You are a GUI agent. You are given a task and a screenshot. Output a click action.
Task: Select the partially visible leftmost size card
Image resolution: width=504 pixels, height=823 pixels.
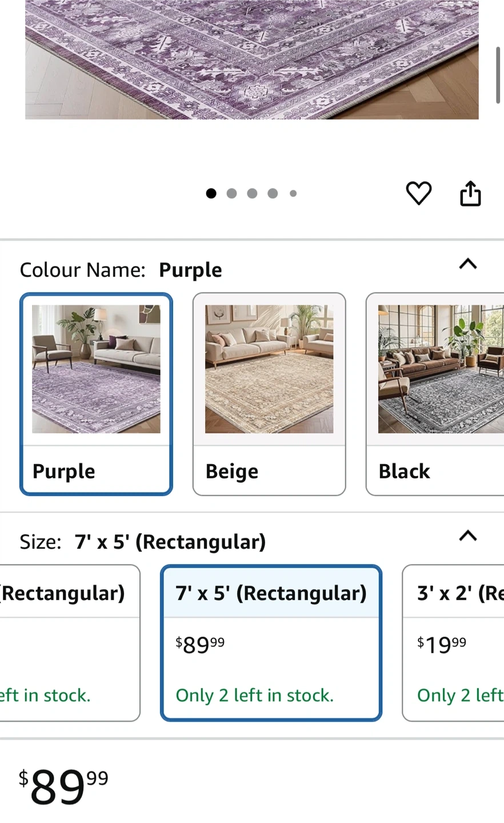pos(69,642)
